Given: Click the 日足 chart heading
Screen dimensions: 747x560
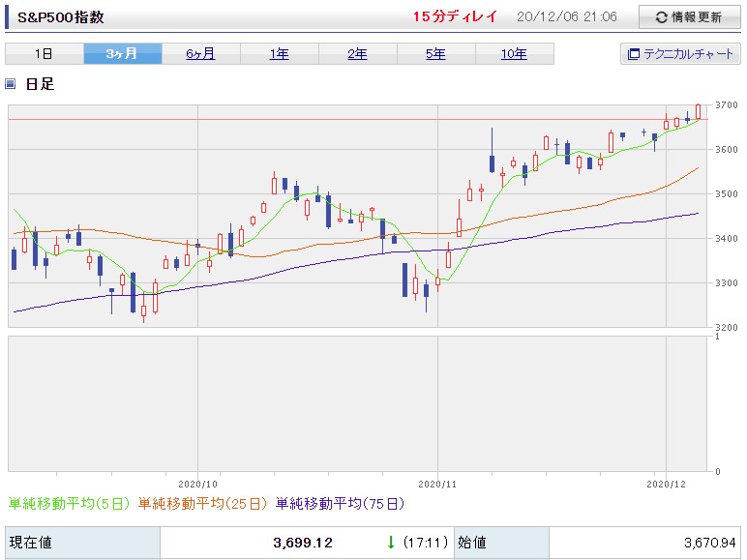Looking at the screenshot, I should point(40,84).
